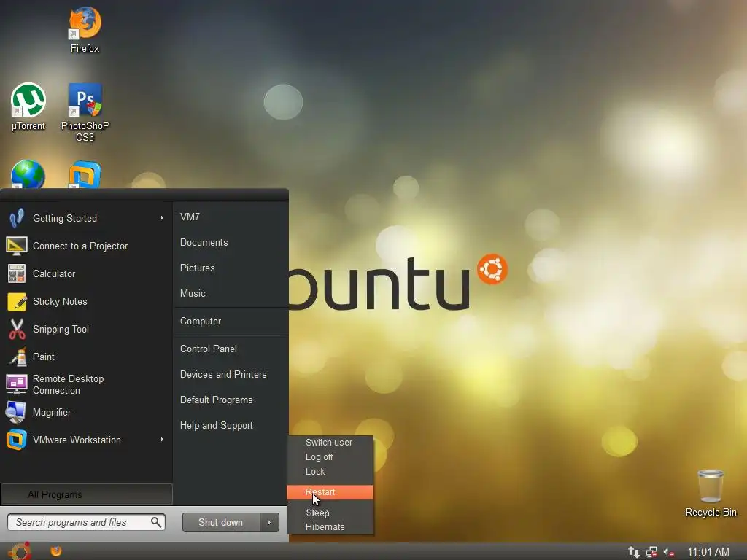Click the Shut down button

(221, 522)
